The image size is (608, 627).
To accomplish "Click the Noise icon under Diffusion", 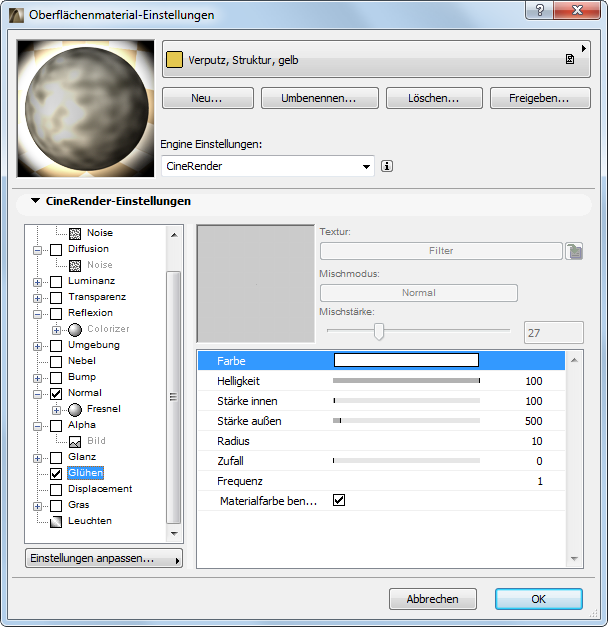I will (x=75, y=266).
